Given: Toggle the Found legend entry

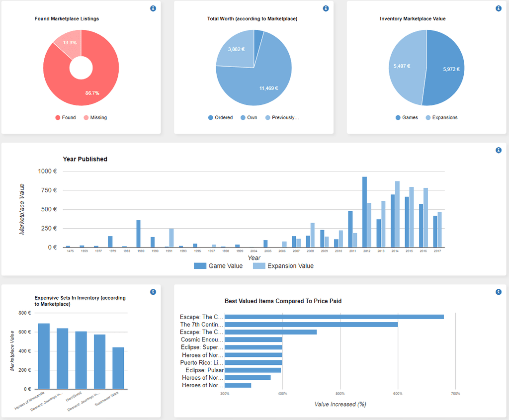Looking at the screenshot, I should click(66, 117).
